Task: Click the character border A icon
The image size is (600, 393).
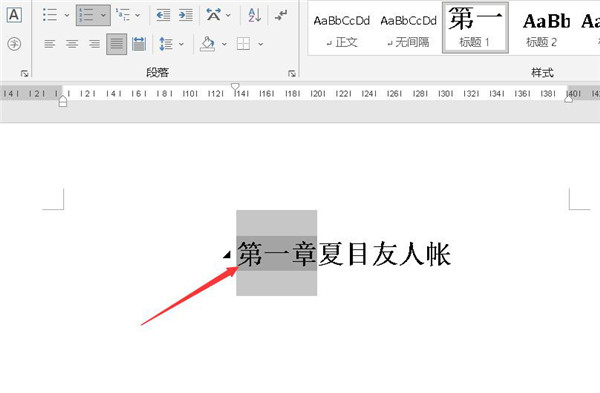Action: tap(14, 15)
